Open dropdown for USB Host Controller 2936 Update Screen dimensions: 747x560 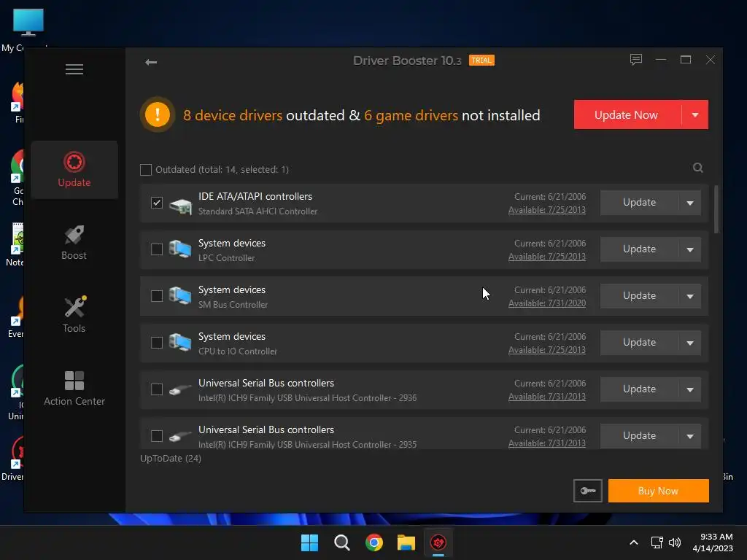(690, 389)
